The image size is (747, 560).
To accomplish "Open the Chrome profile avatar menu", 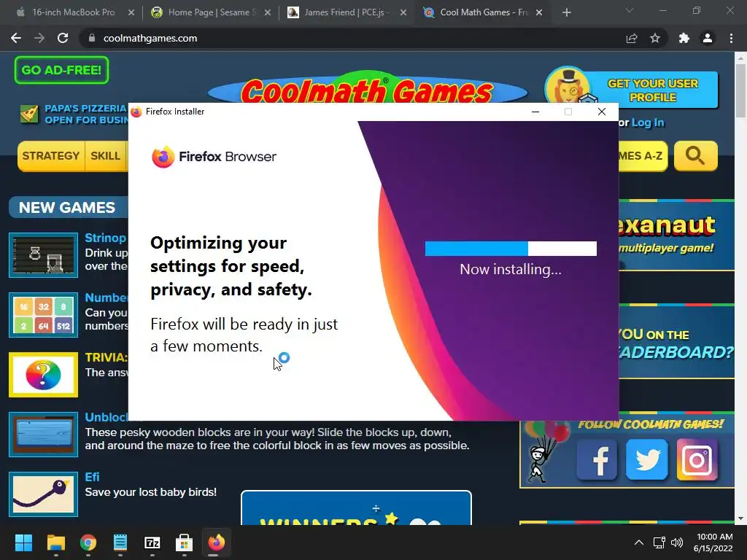I will pos(708,38).
